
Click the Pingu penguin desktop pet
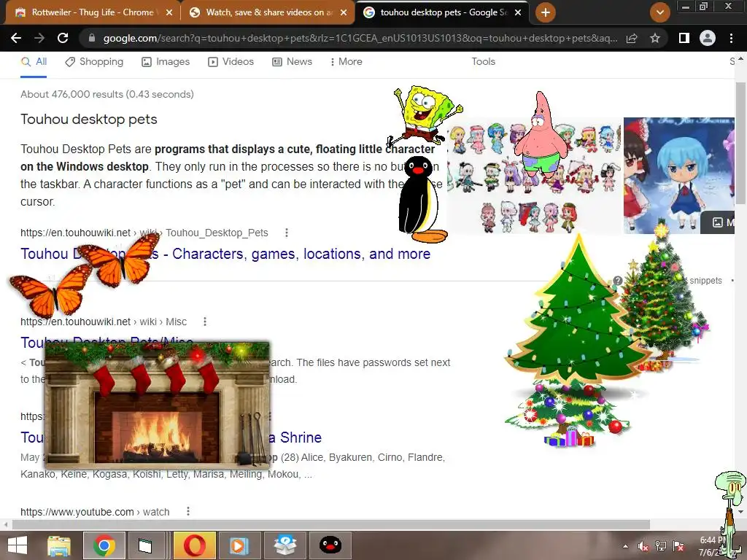[422, 199]
